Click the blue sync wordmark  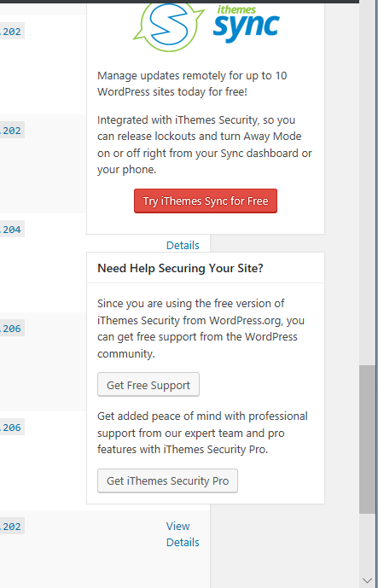point(247,26)
